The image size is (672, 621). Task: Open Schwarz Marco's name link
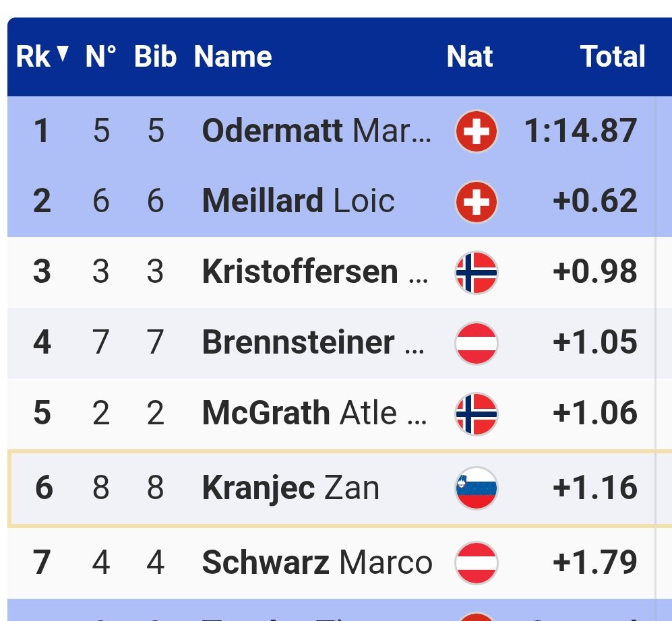pyautogui.click(x=317, y=563)
